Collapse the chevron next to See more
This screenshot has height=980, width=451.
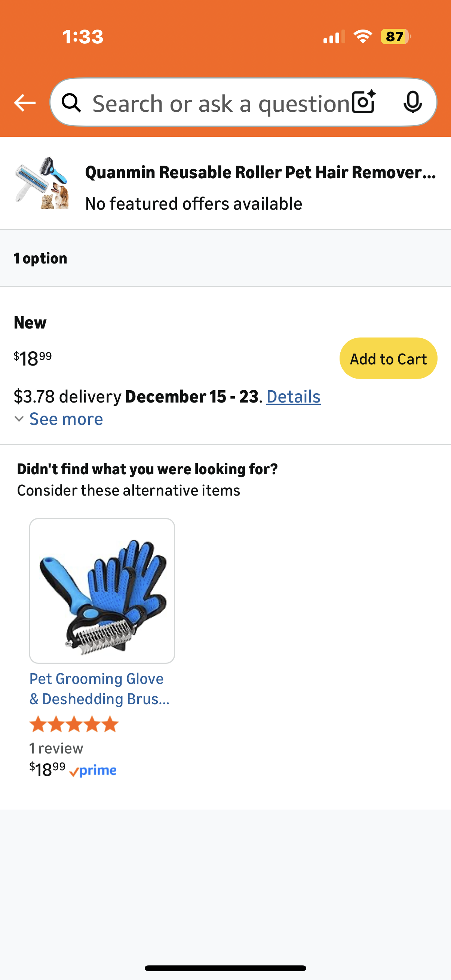tap(19, 419)
